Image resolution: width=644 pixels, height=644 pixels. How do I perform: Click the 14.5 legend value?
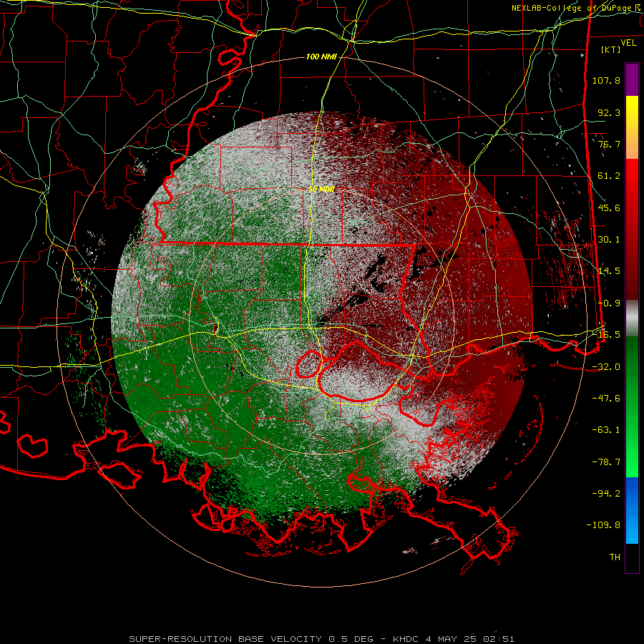[609, 271]
